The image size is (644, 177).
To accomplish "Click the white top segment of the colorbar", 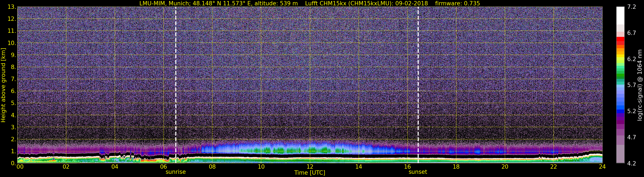I will point(620,15).
